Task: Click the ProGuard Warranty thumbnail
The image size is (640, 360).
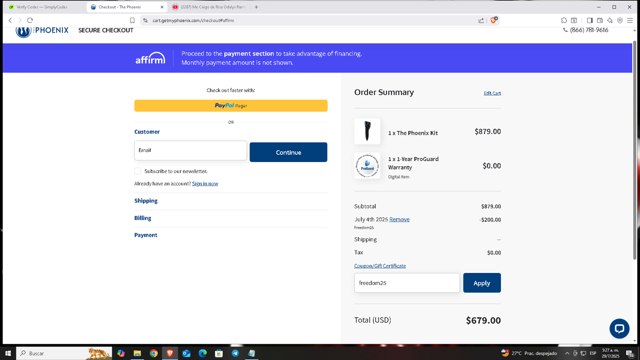Action: (x=367, y=166)
